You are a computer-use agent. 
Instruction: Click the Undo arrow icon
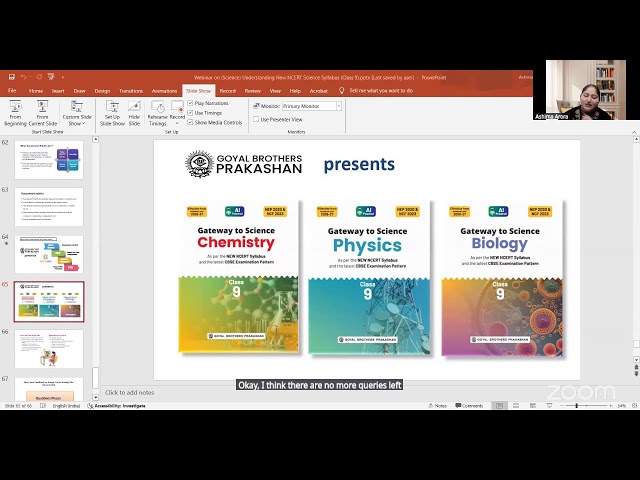(23, 77)
